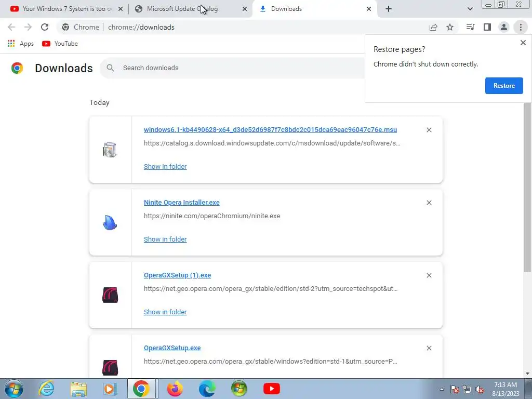The height and width of the screenshot is (399, 532).
Task: Click the OperaGXSetup (1).exe file icon
Action: click(x=110, y=295)
